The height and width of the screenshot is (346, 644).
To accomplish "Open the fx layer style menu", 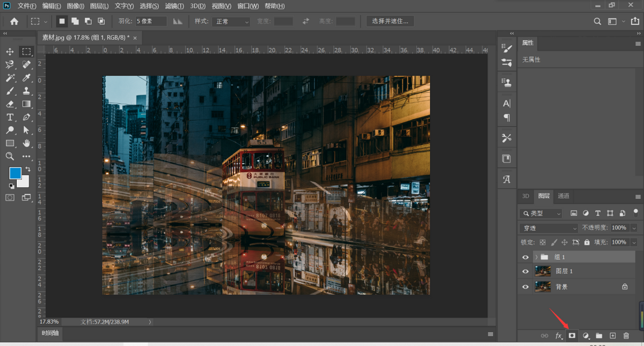I will [x=559, y=335].
